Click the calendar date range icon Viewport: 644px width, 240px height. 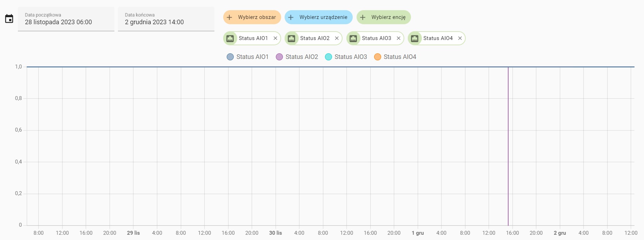(9, 19)
